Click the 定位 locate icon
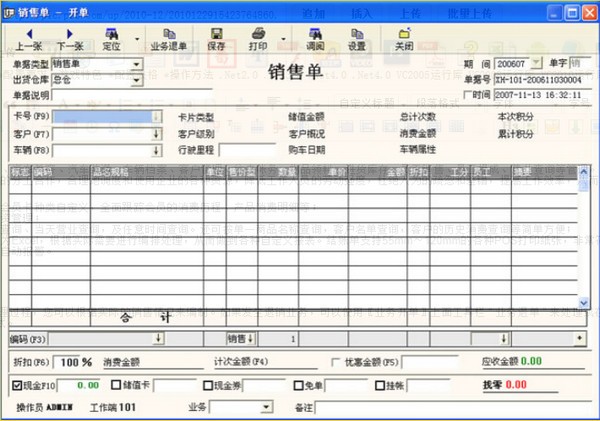This screenshot has height=421, width=600. pos(111,34)
